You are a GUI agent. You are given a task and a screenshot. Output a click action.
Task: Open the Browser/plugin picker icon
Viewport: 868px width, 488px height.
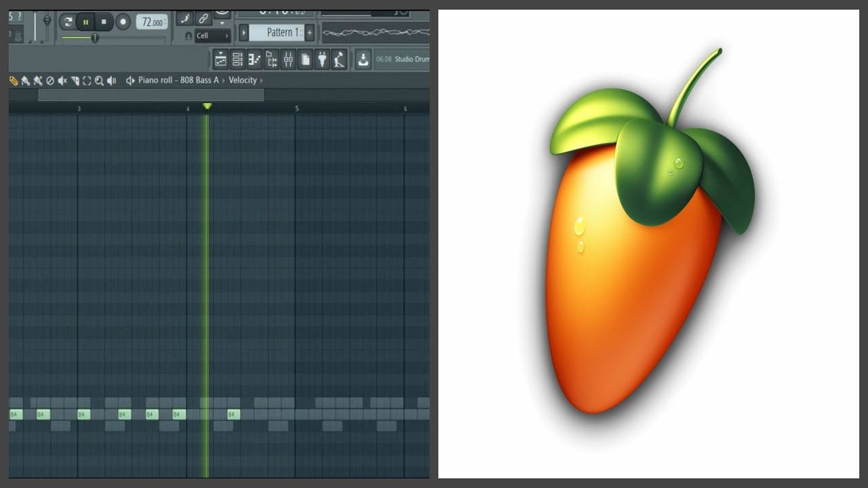(271, 60)
